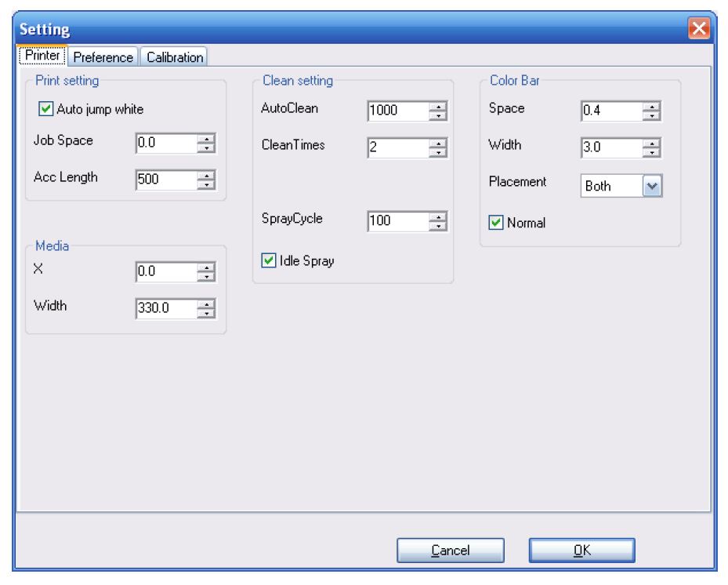Viewport: 728px width, 585px height.
Task: Decrease the Color Bar Space value
Action: pyautogui.click(x=651, y=116)
